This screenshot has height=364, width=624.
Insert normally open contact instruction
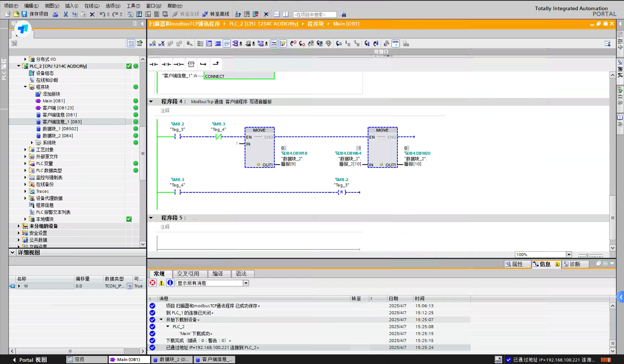154,64
